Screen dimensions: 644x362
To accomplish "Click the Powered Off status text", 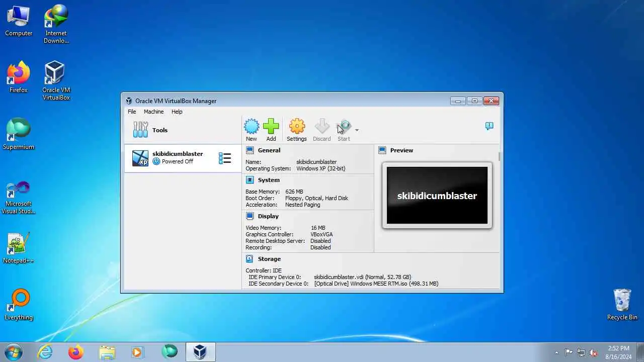I will pos(178,161).
